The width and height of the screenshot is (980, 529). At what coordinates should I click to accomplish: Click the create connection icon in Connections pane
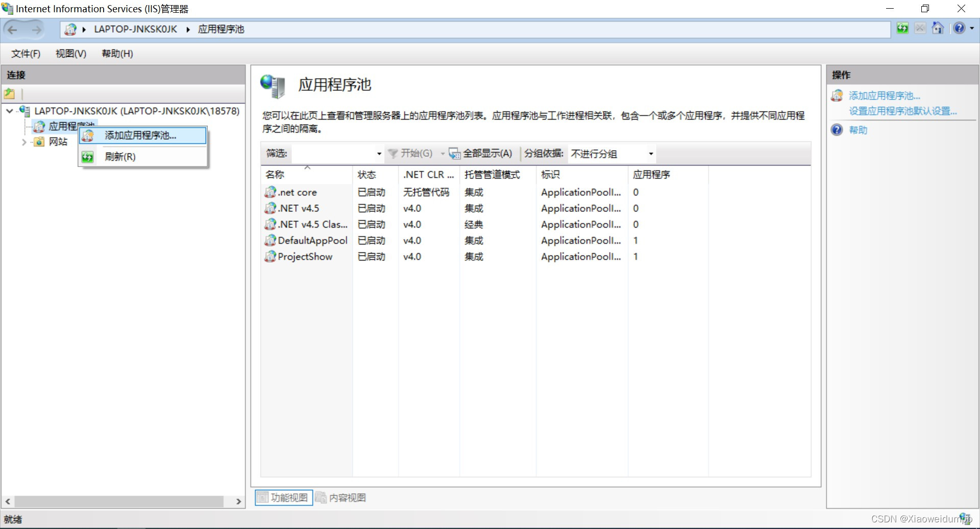pyautogui.click(x=9, y=94)
